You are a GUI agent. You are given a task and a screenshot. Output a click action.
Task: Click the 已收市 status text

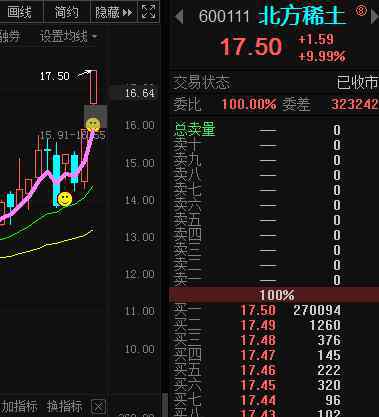(x=357, y=82)
